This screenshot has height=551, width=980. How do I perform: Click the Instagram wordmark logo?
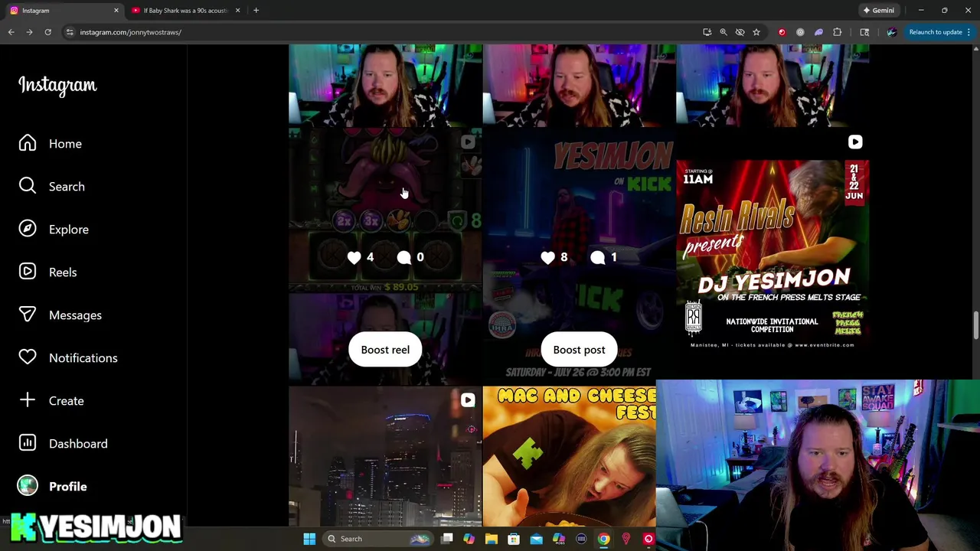(57, 85)
